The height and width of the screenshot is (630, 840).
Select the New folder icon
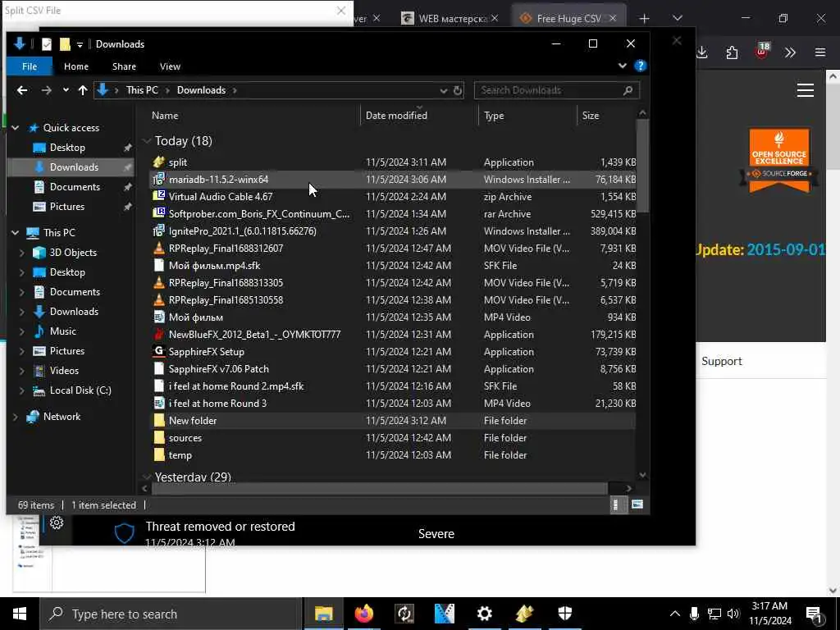point(158,421)
